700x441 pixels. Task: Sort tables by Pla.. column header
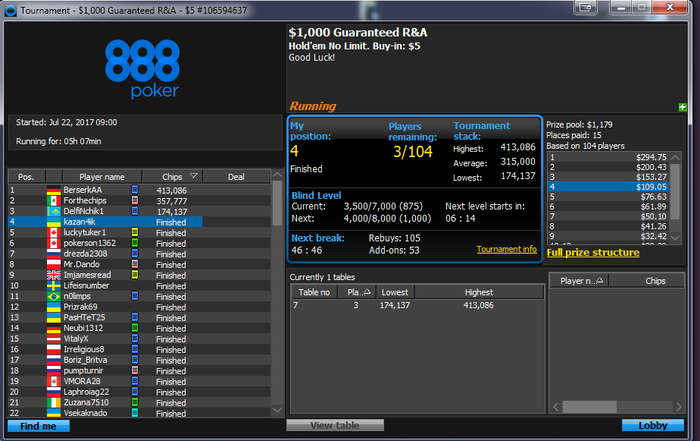tap(356, 292)
